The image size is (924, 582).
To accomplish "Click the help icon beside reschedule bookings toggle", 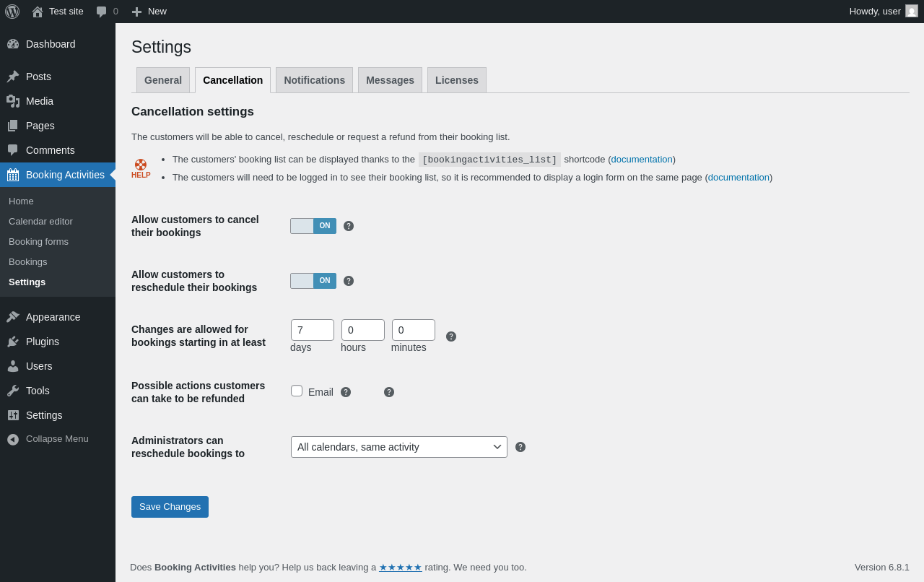I will tap(349, 281).
